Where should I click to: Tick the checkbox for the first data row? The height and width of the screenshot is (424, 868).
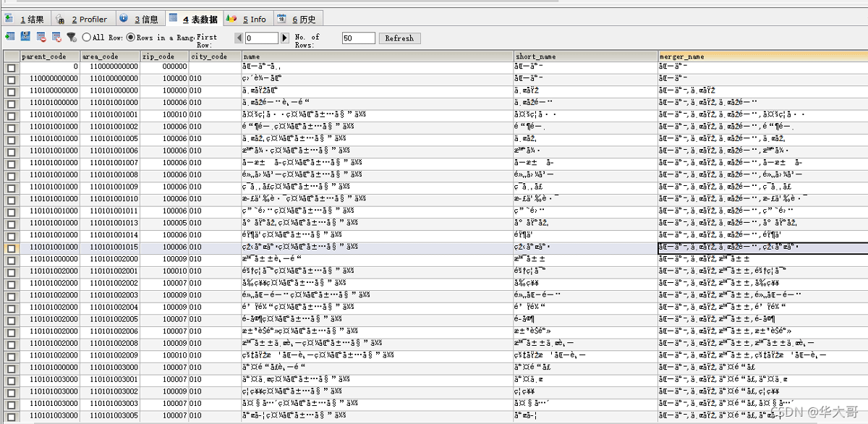(x=11, y=67)
